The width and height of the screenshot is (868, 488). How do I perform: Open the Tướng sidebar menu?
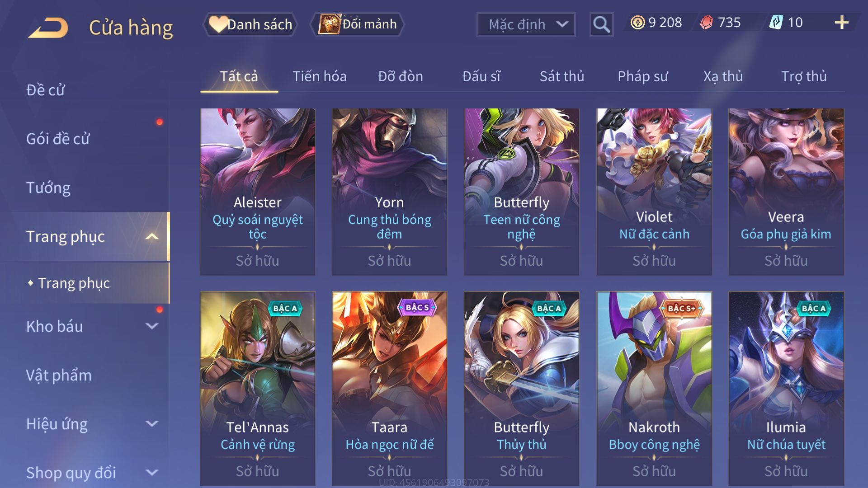tap(48, 188)
